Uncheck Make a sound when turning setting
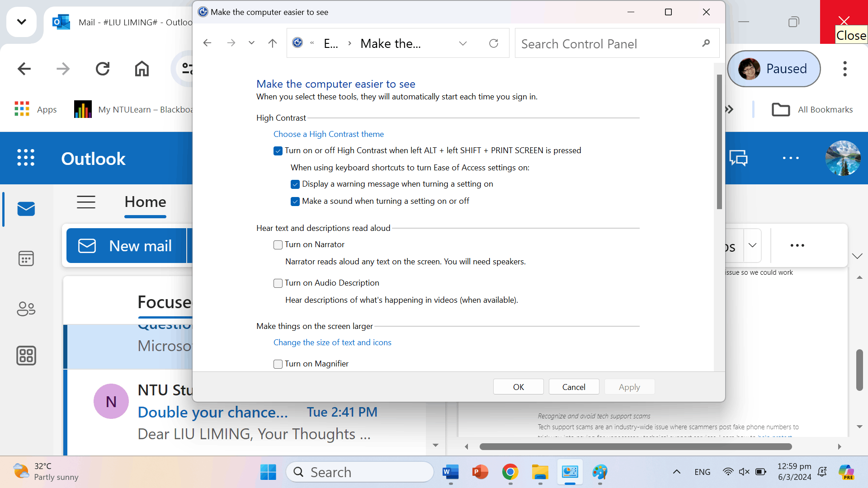This screenshot has width=868, height=488. click(295, 202)
